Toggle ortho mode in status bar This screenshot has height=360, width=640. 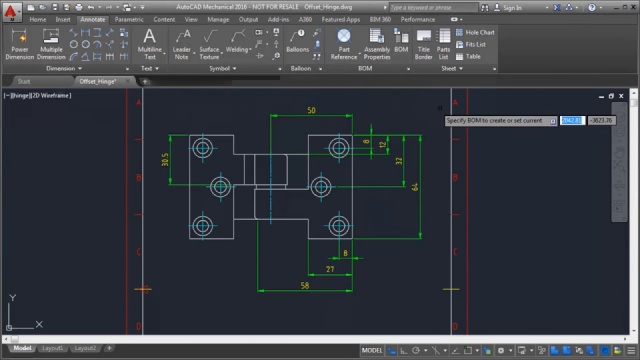tap(404, 351)
